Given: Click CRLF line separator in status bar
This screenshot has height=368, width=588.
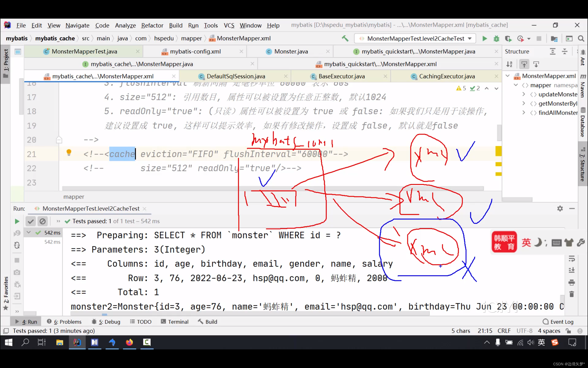Looking at the screenshot, I should tap(504, 331).
